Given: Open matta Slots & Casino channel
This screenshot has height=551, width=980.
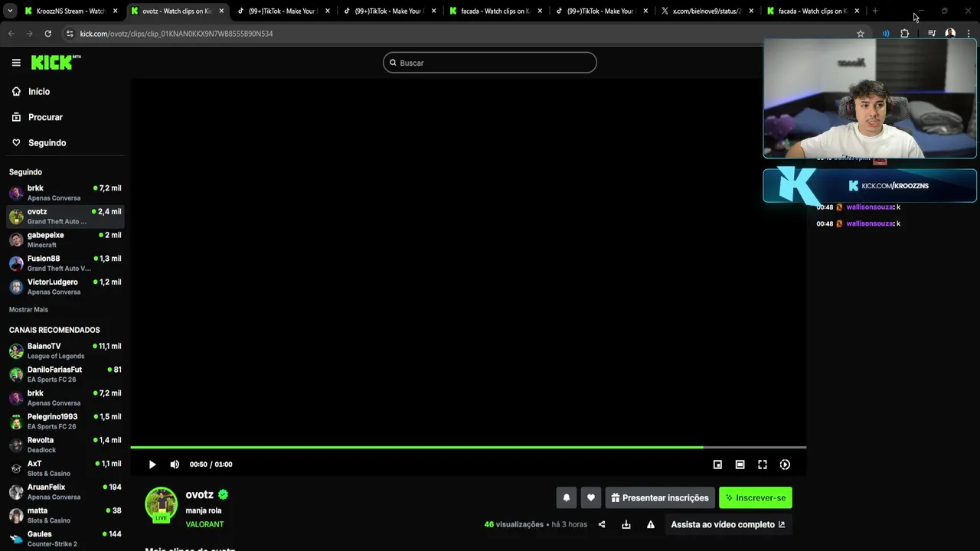Looking at the screenshot, I should click(66, 515).
